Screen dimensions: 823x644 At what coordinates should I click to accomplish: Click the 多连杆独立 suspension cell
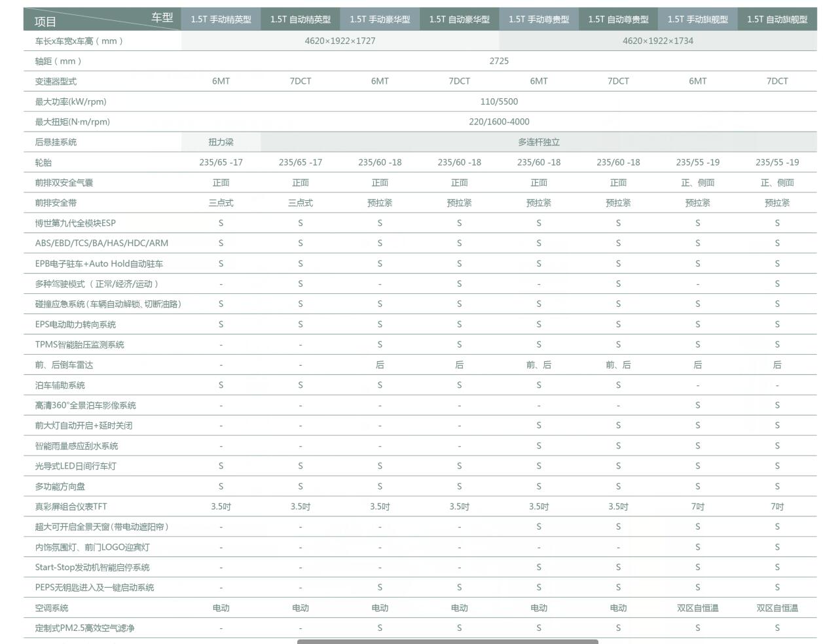tap(539, 142)
